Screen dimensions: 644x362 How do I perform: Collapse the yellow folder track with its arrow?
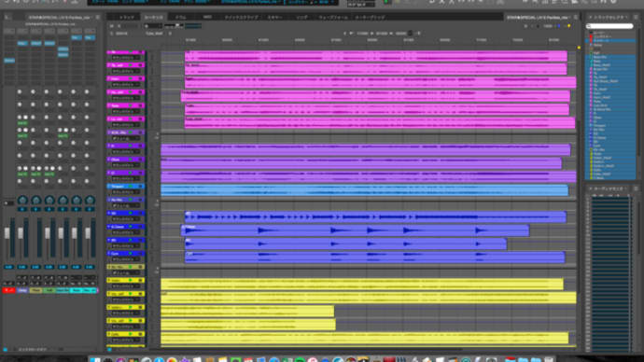click(109, 267)
